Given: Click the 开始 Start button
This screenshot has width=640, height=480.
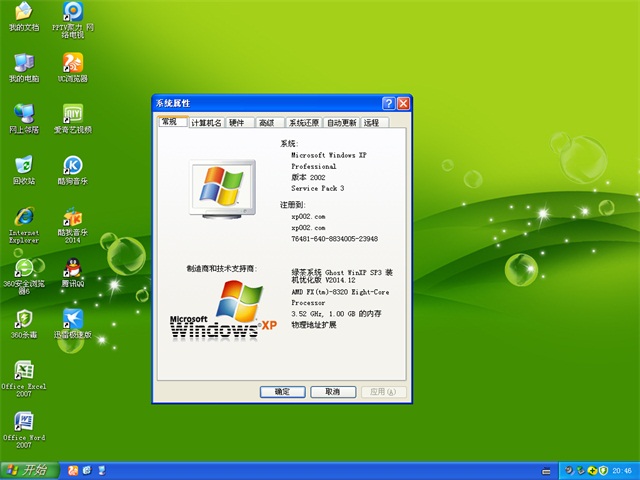Looking at the screenshot, I should [x=28, y=470].
